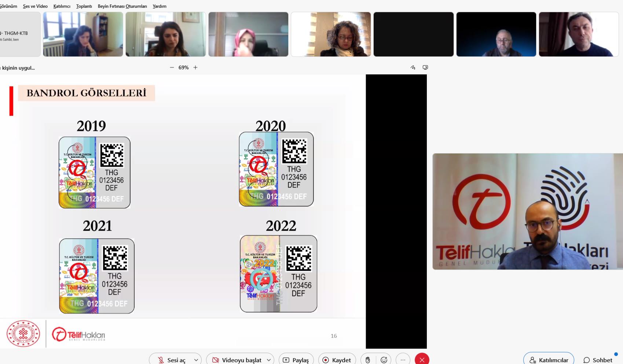Select thumbnail of woman beside window radiator
The width and height of the screenshot is (623, 364).
pyautogui.click(x=83, y=34)
